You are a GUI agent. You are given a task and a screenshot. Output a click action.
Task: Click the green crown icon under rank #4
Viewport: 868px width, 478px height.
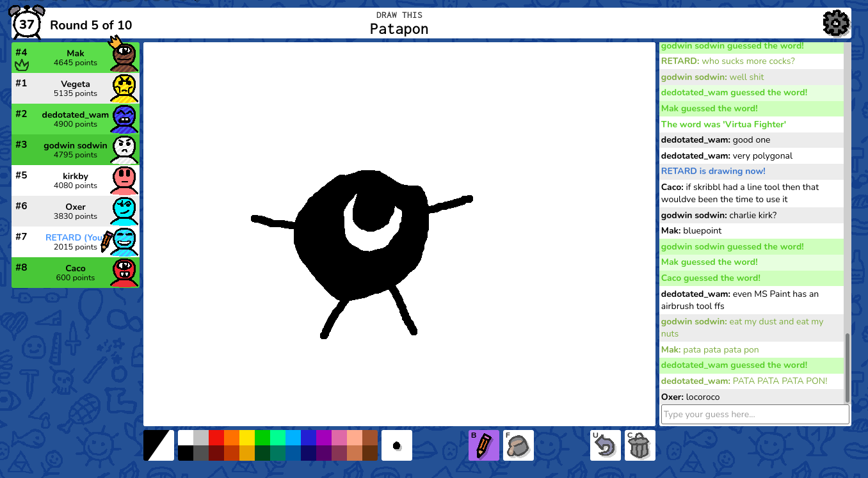coord(22,64)
